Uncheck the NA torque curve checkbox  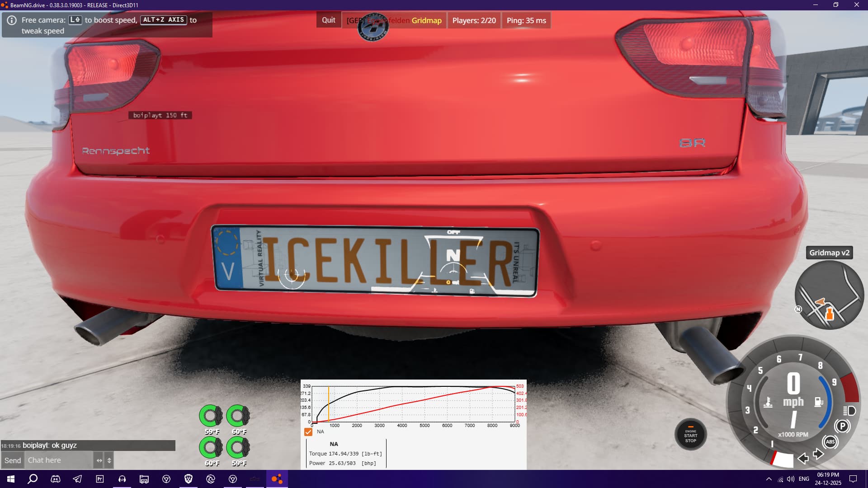click(308, 432)
